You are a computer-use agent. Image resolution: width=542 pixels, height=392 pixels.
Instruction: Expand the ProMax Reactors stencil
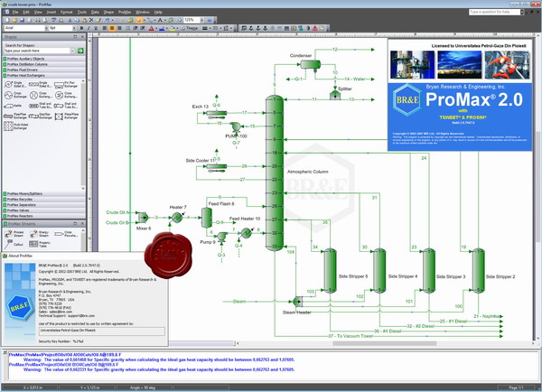coord(43,216)
